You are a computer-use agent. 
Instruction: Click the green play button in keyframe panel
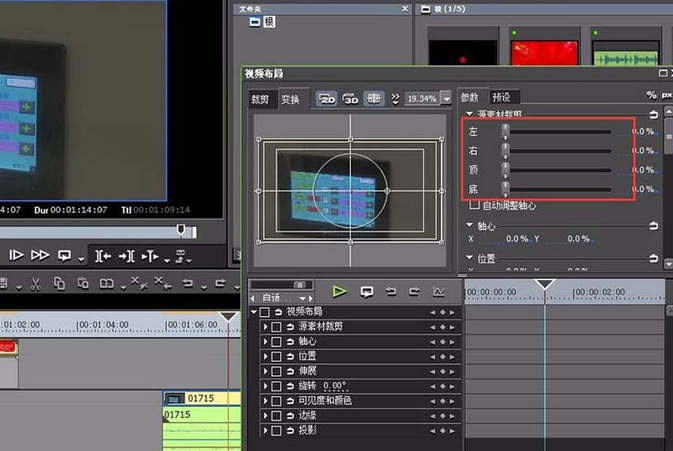340,291
